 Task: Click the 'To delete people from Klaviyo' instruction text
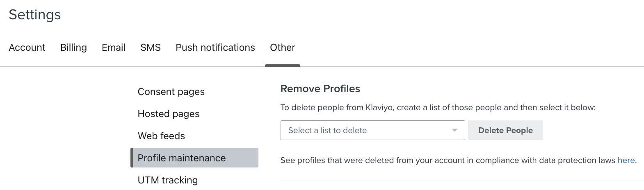[438, 108]
